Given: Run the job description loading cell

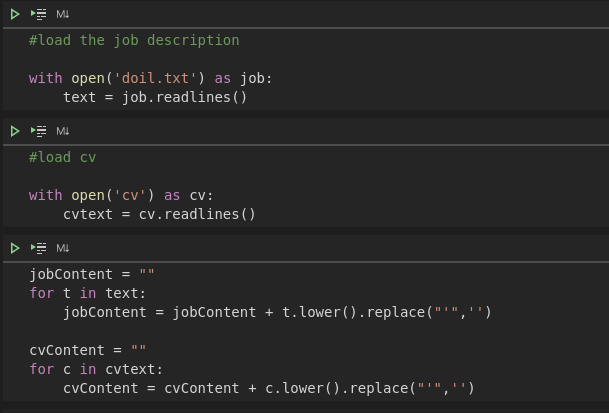Looking at the screenshot, I should (x=15, y=14).
